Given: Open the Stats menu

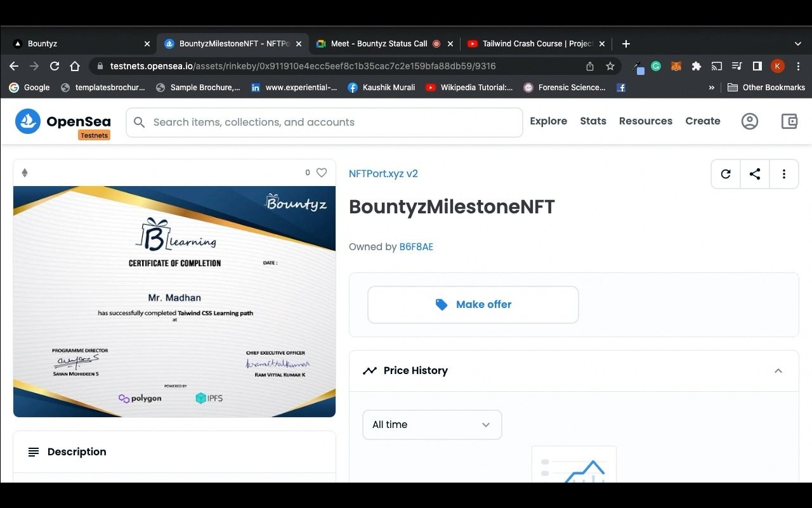Looking at the screenshot, I should click(x=593, y=121).
